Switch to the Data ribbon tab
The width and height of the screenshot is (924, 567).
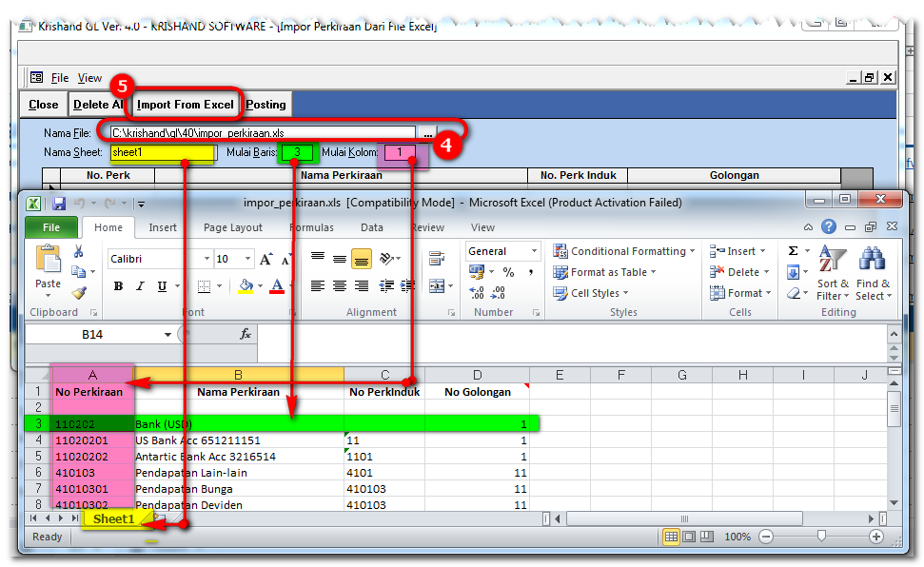point(372,227)
